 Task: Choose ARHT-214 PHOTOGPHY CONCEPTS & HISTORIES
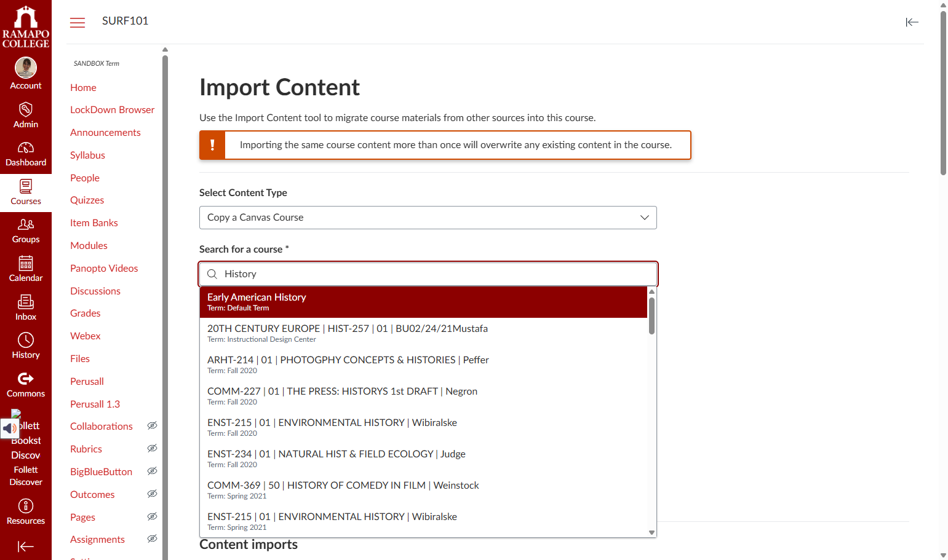pyautogui.click(x=423, y=365)
